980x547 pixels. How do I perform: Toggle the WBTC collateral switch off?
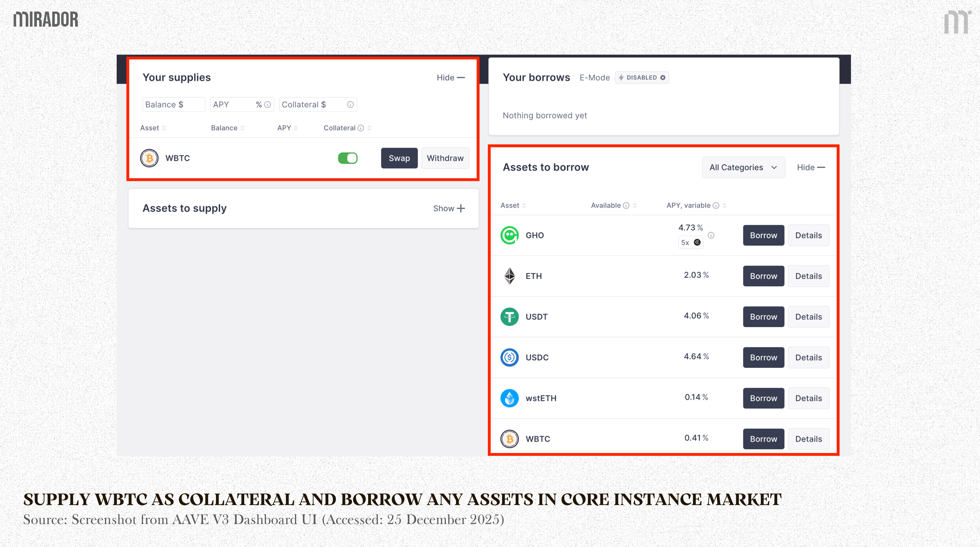(x=348, y=158)
